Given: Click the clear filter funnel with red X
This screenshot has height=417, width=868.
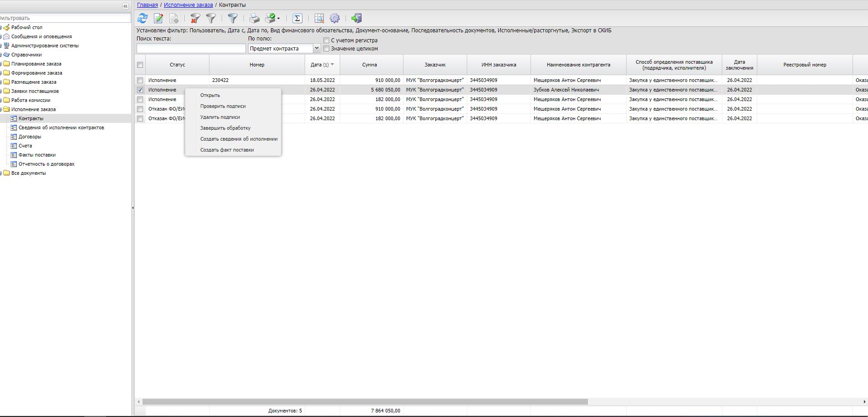Looking at the screenshot, I should pyautogui.click(x=195, y=18).
